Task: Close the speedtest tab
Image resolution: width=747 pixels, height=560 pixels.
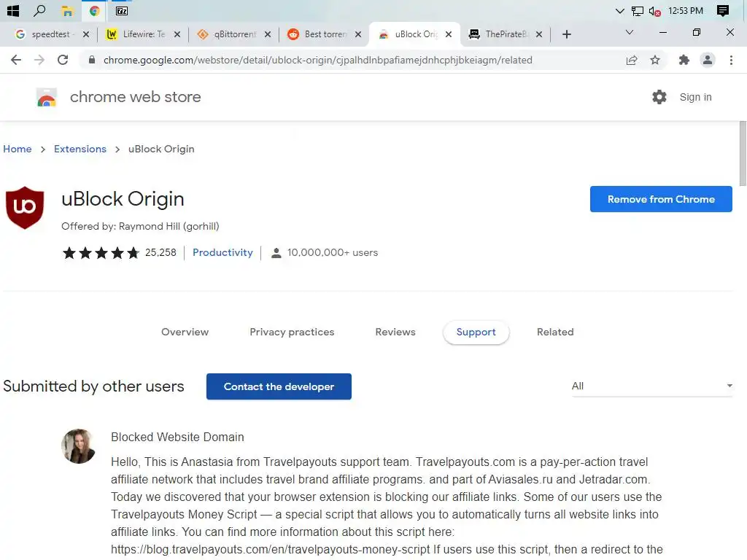Action: (86, 34)
